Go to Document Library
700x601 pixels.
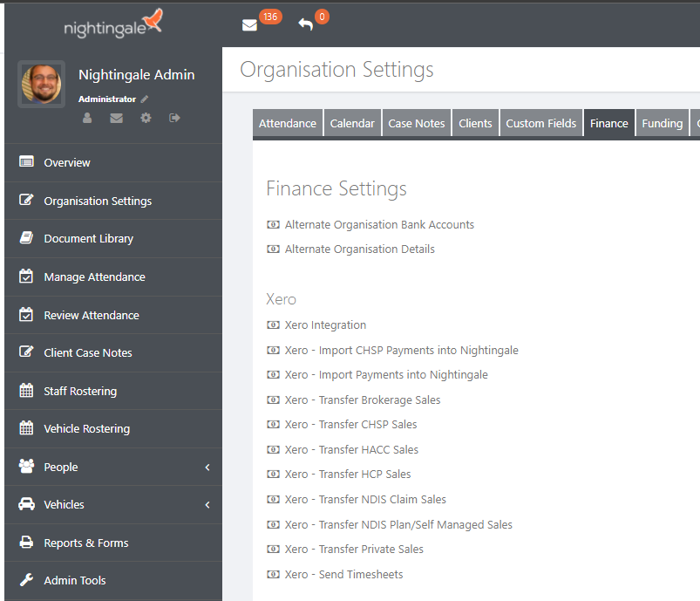pos(88,239)
